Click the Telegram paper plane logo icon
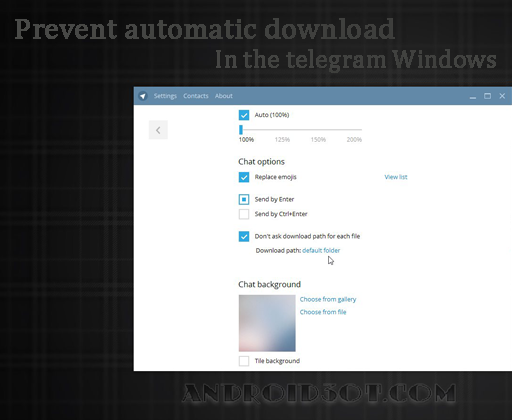The width and height of the screenshot is (512, 420). coord(143,96)
